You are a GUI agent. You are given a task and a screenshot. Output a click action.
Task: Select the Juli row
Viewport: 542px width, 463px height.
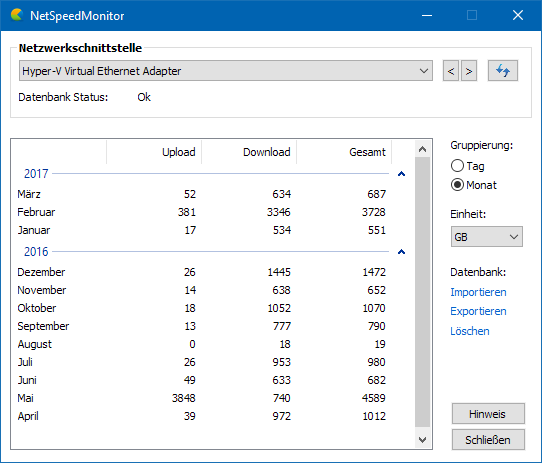[202, 362]
